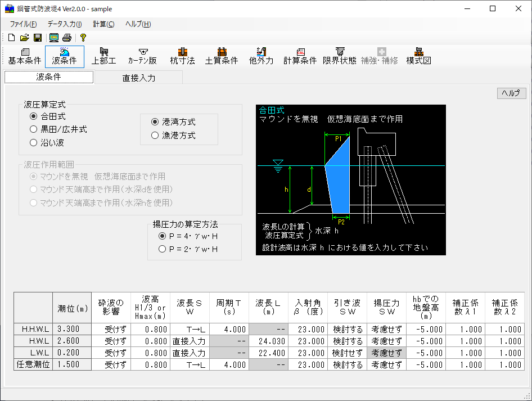
Task: Switch to the 直接入力 tab
Action: point(139,78)
